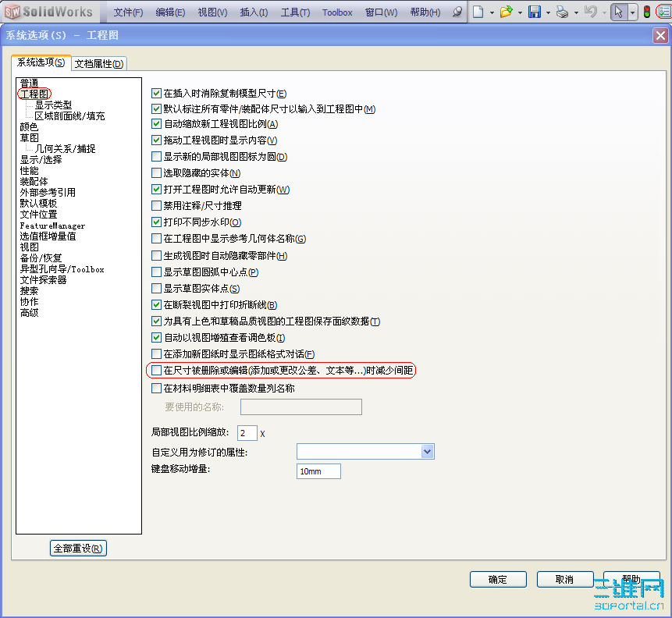Click the 局部视图比例缩放 input field
672x618 pixels.
(247, 433)
